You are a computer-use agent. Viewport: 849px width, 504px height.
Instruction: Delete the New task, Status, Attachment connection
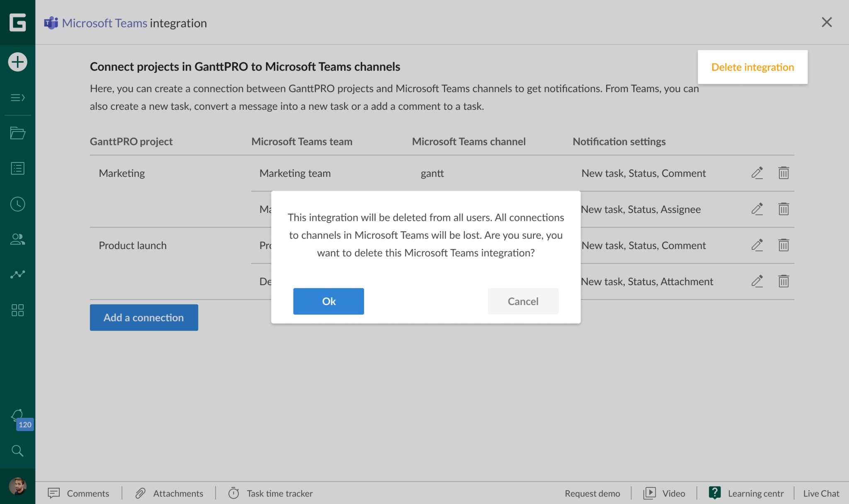(x=783, y=281)
